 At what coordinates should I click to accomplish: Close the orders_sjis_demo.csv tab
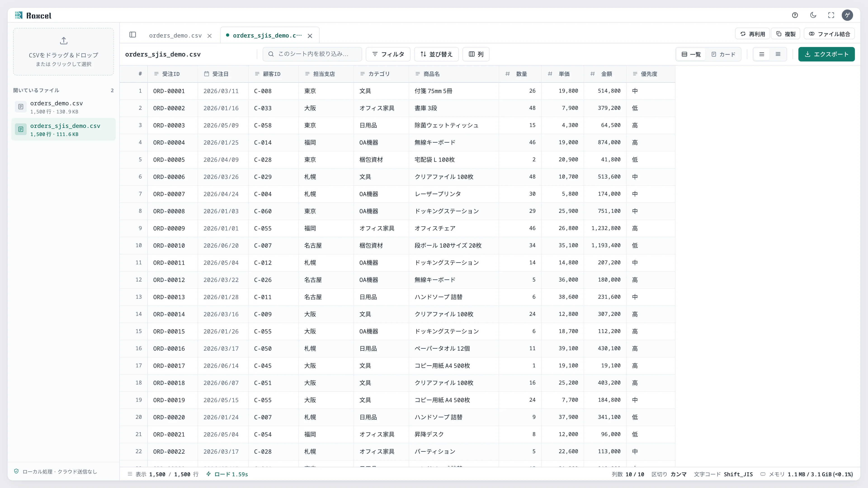tap(310, 36)
